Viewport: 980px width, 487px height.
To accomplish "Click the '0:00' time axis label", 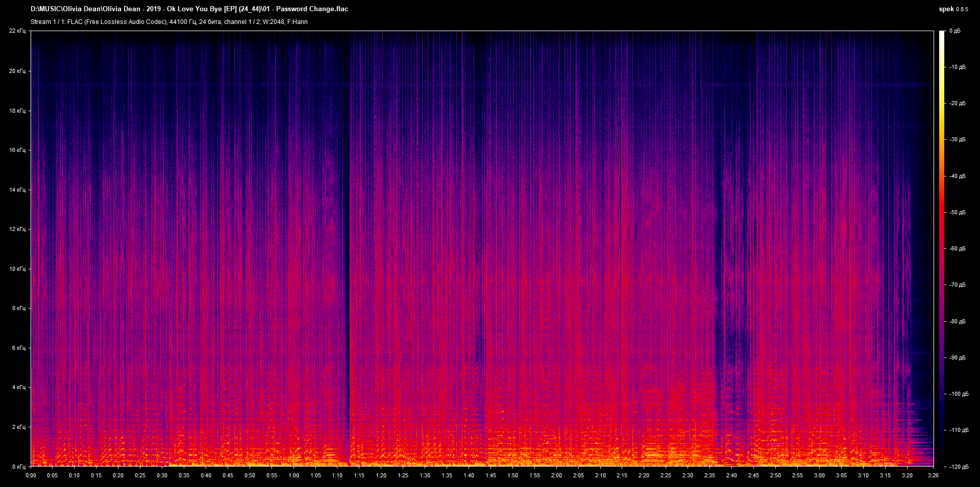I will click(x=31, y=475).
